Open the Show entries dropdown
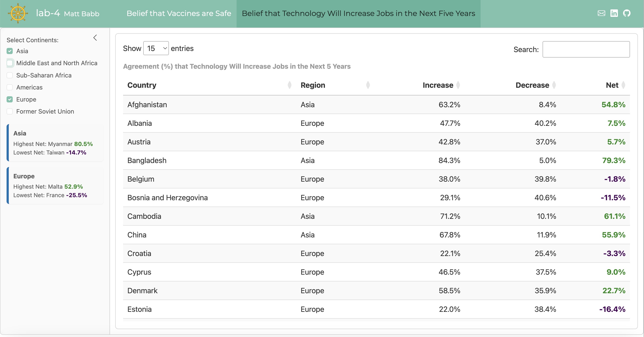Image resolution: width=644 pixels, height=337 pixels. (156, 48)
